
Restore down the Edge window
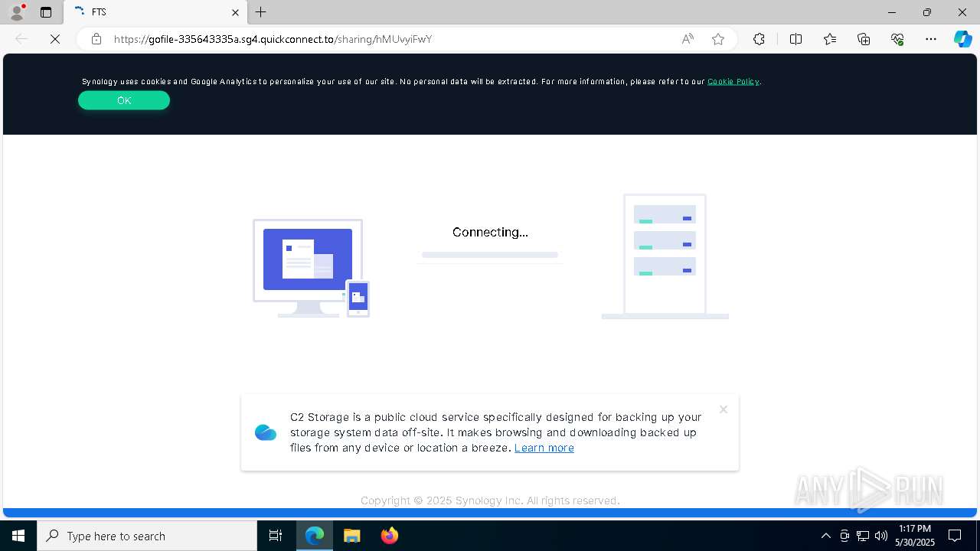click(x=927, y=12)
